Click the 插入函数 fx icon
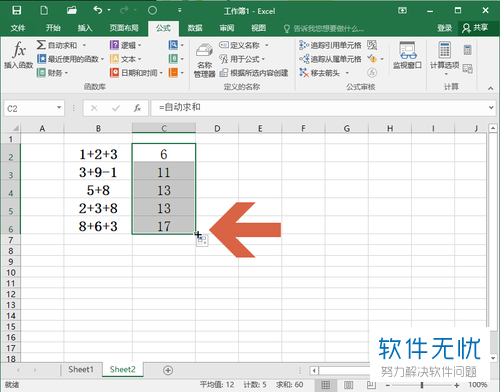Image resolution: width=500 pixels, height=392 pixels. point(19,55)
